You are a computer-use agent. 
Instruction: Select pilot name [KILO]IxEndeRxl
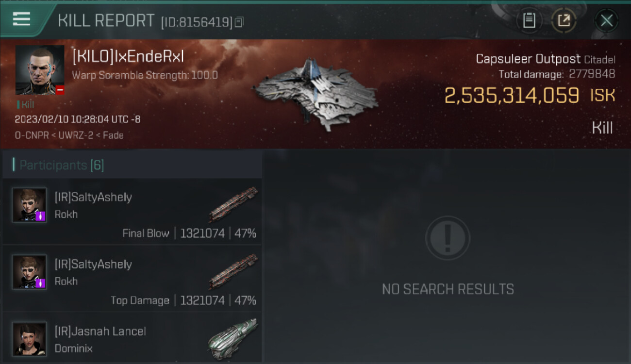pos(128,57)
